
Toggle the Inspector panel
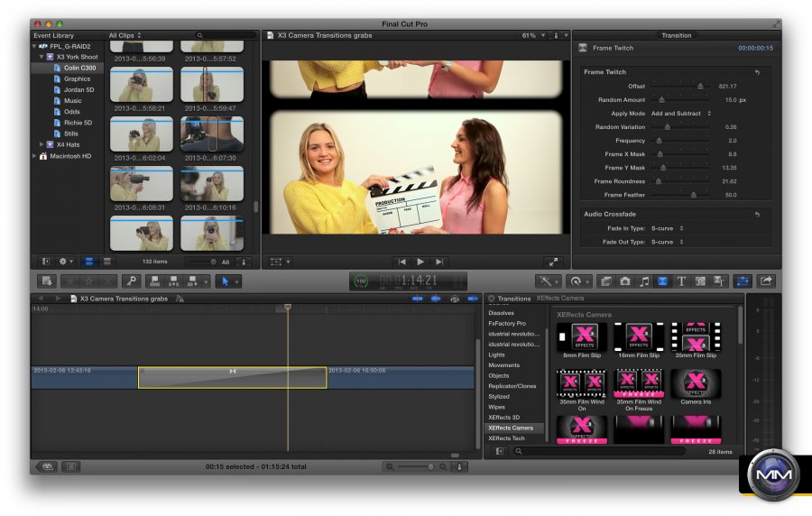(743, 281)
